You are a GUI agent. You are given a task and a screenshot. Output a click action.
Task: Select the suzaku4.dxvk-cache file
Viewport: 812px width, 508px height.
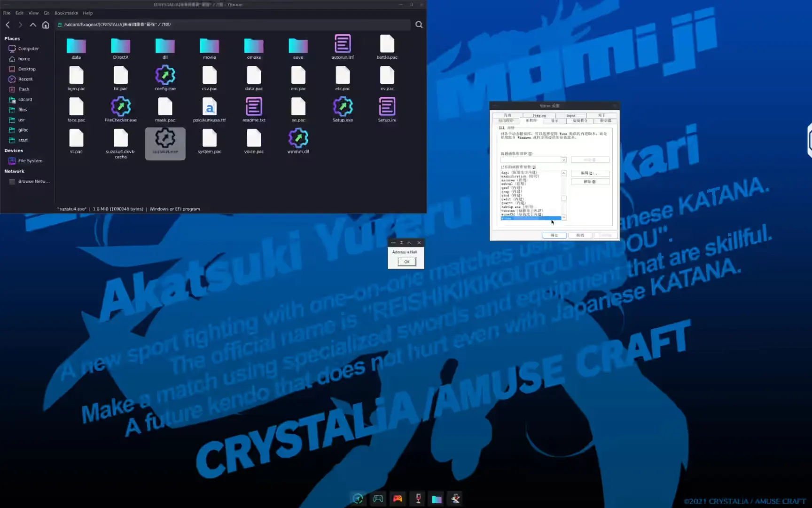121,144
